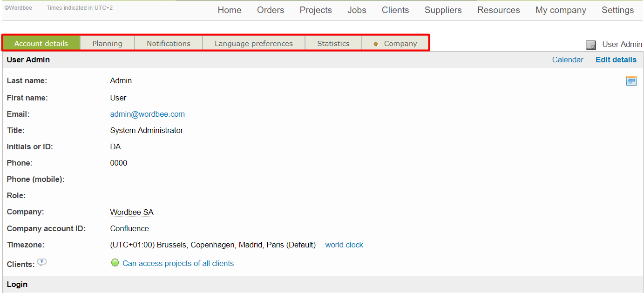Open the Orders menu item
Viewport: 644px width, 293px height.
270,10
